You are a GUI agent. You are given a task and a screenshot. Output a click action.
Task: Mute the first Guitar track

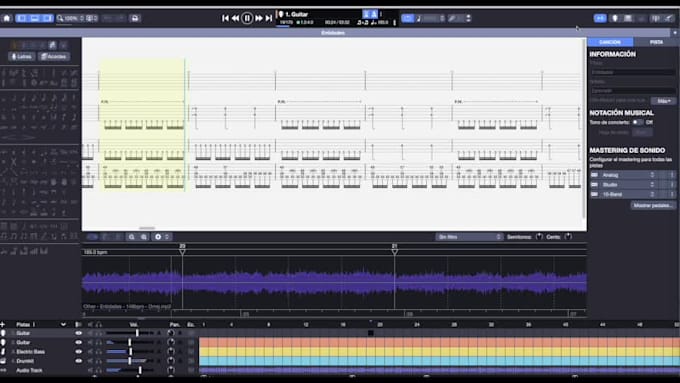[x=91, y=333]
